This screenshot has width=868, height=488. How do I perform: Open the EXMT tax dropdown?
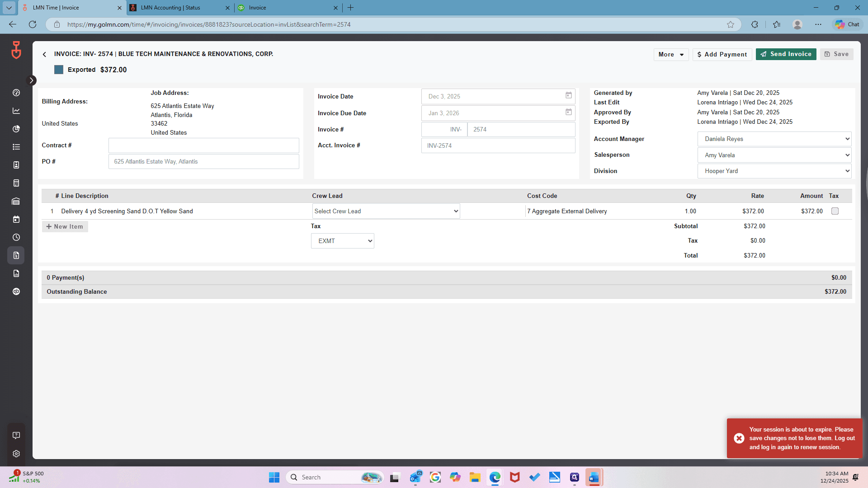coord(343,241)
